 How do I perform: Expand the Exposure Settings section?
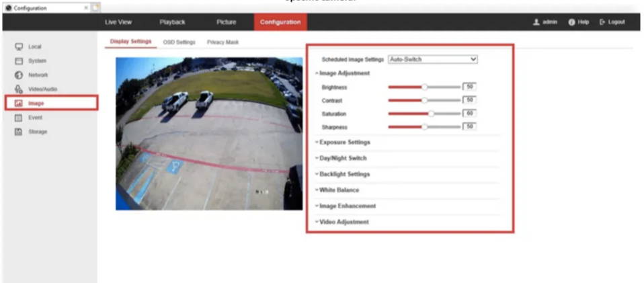(x=343, y=142)
